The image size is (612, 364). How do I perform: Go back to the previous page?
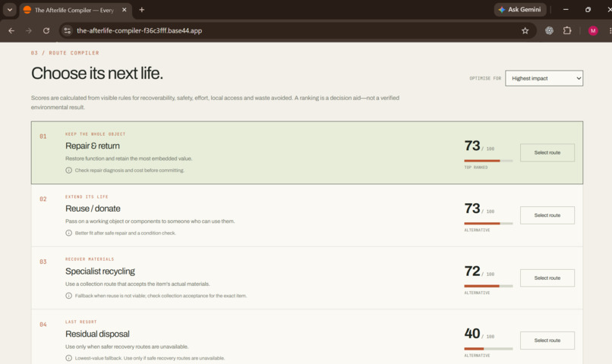pos(11,30)
